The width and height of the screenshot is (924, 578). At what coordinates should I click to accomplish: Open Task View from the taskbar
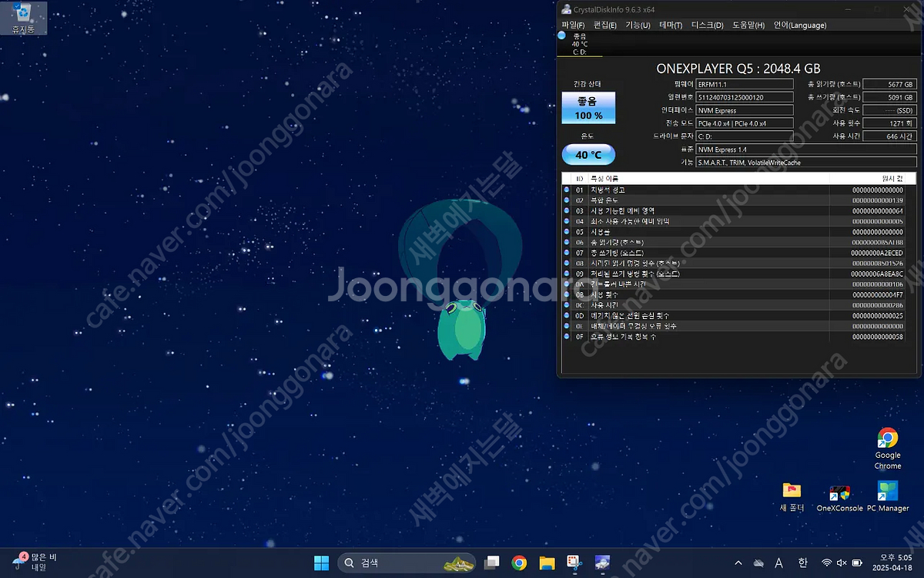click(492, 563)
